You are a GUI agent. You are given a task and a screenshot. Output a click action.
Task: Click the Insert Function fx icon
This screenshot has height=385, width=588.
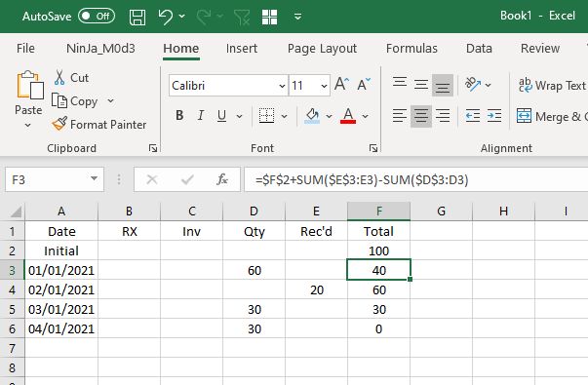point(222,179)
